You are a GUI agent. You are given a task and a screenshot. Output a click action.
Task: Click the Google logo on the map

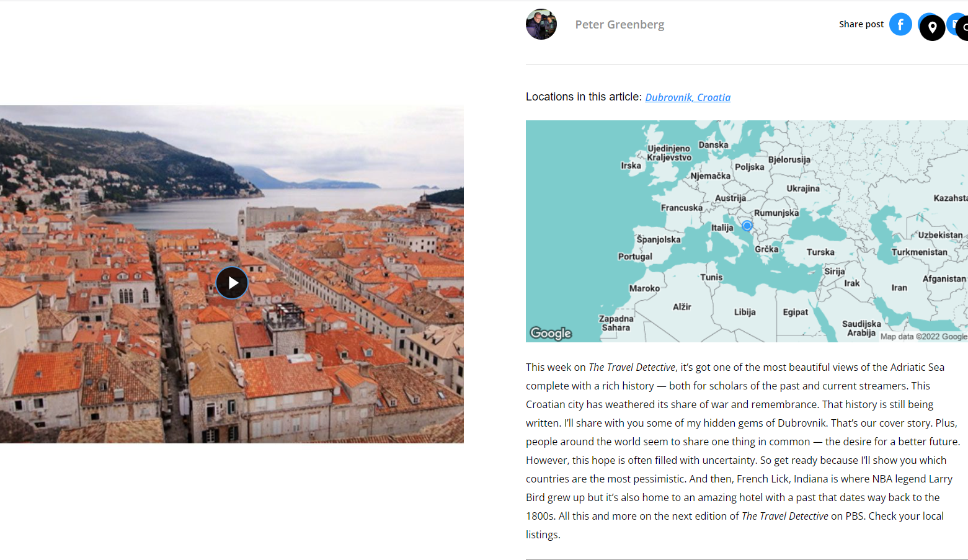coord(551,333)
